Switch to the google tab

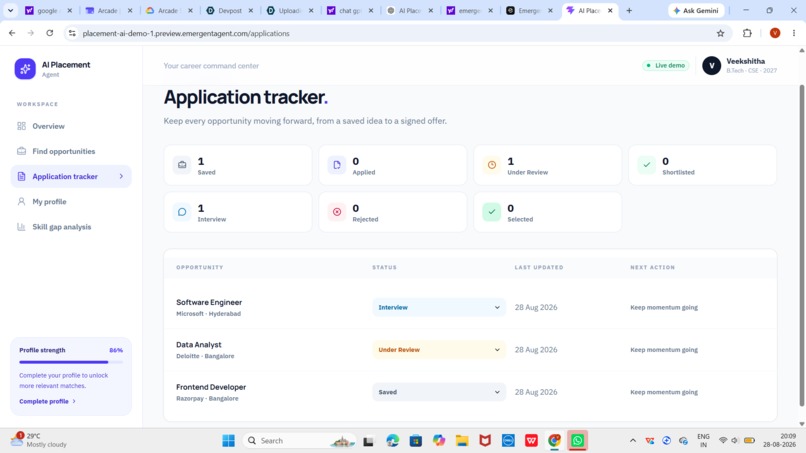[x=48, y=10]
